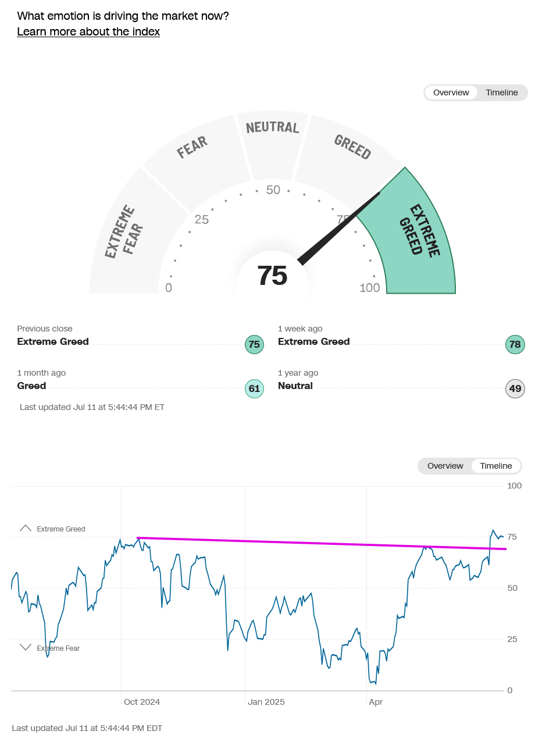Screen dimensions: 542x756
Task: Click the Previous close 75 badge
Action: point(254,344)
